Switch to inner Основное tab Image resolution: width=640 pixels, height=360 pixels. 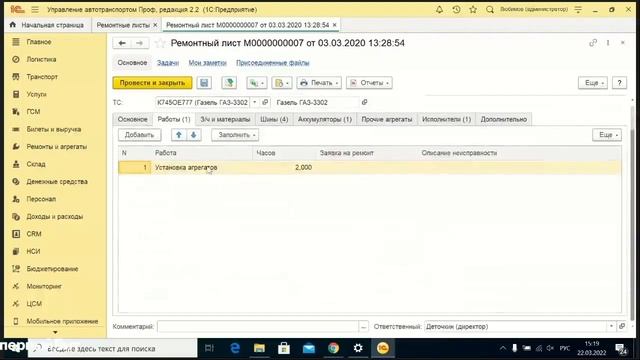pos(132,119)
